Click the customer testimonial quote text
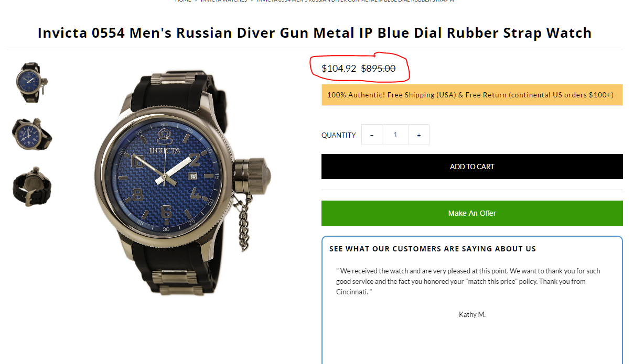Viewport: 644px width, 364px height. point(468,281)
